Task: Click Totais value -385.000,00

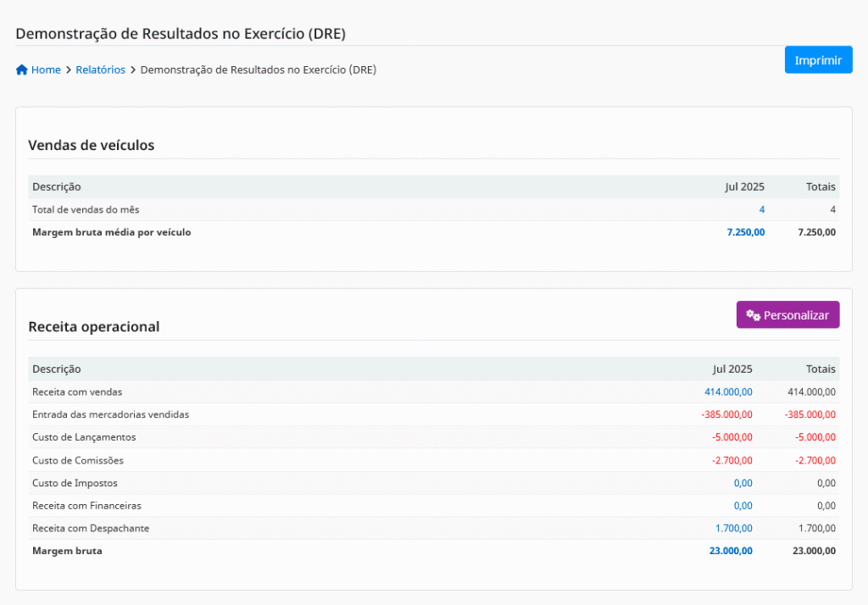Action: pos(810,414)
